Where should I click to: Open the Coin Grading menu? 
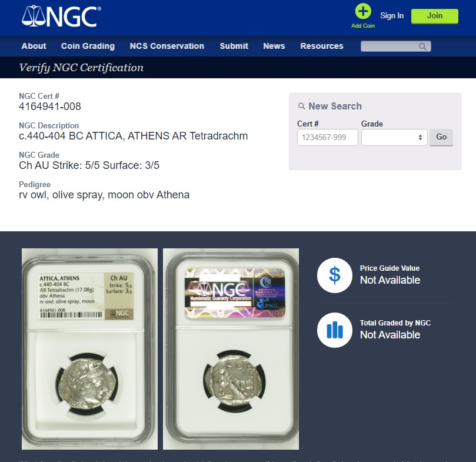88,46
